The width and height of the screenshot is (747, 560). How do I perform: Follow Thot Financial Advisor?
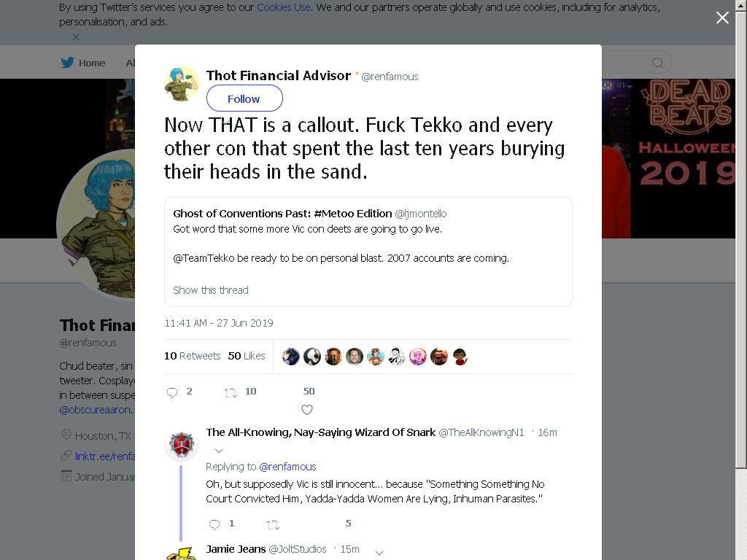pos(244,98)
